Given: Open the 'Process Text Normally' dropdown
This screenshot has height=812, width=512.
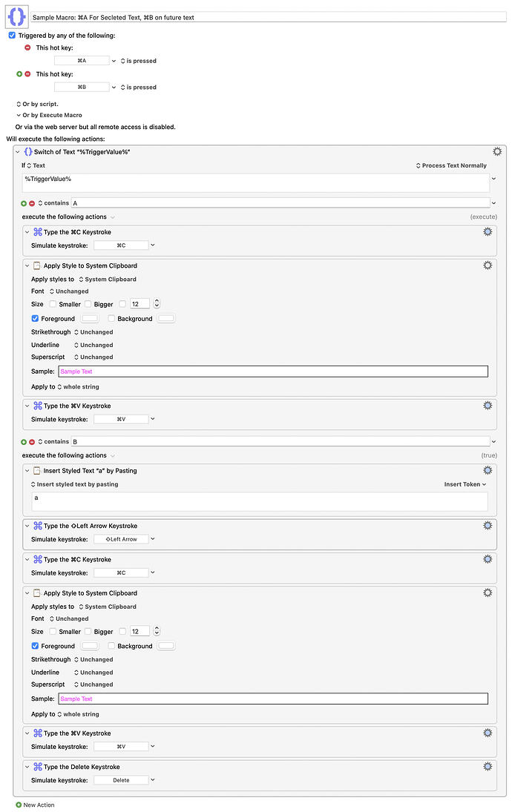Looking at the screenshot, I should pyautogui.click(x=451, y=165).
